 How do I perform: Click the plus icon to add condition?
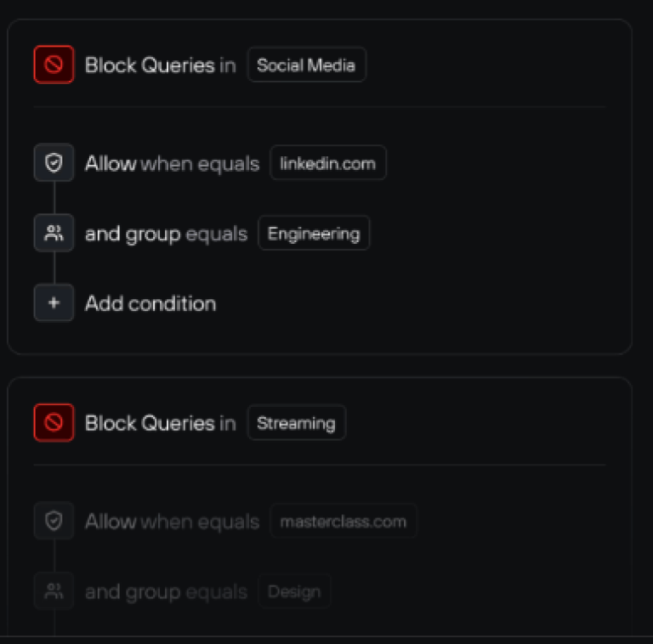(x=54, y=303)
